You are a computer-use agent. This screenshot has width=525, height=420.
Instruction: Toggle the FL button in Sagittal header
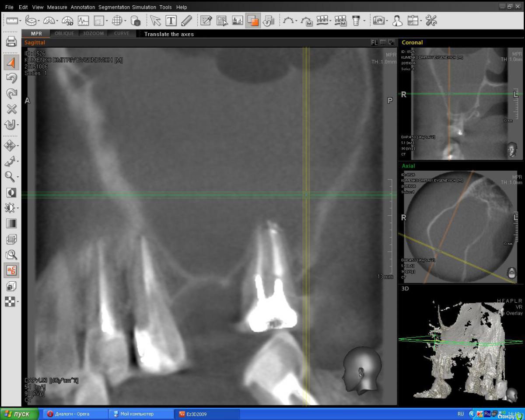click(x=374, y=42)
